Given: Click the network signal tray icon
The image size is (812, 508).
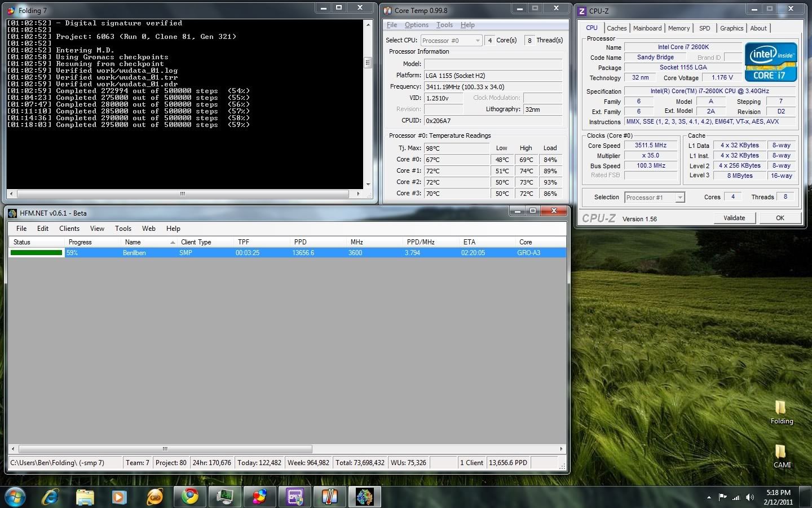Looking at the screenshot, I should pos(736,497).
